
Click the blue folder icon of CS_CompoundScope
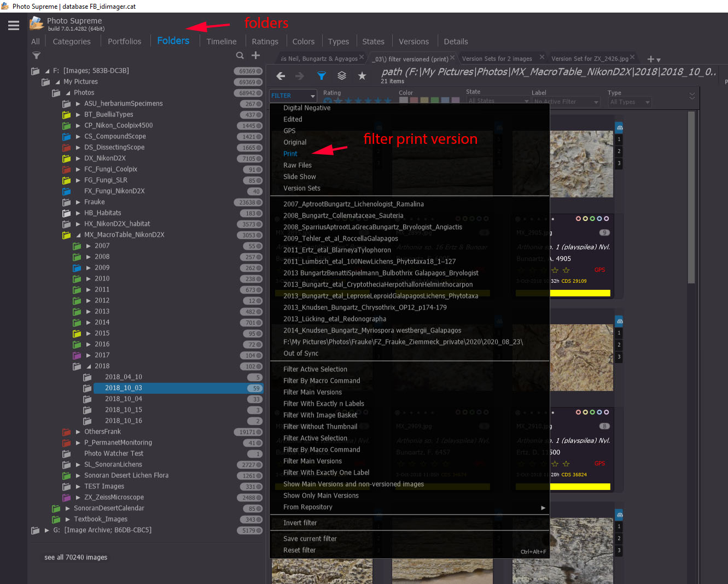(x=67, y=136)
